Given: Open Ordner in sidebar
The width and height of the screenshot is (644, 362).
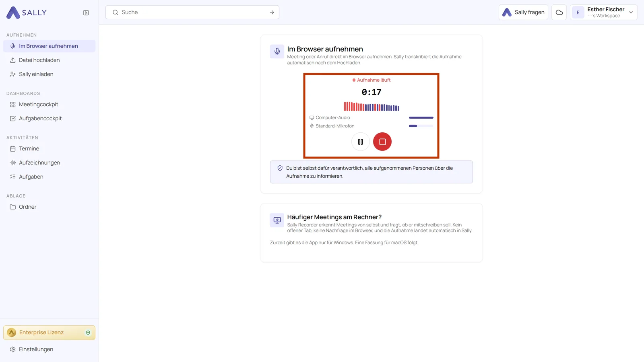Looking at the screenshot, I should pos(50,207).
